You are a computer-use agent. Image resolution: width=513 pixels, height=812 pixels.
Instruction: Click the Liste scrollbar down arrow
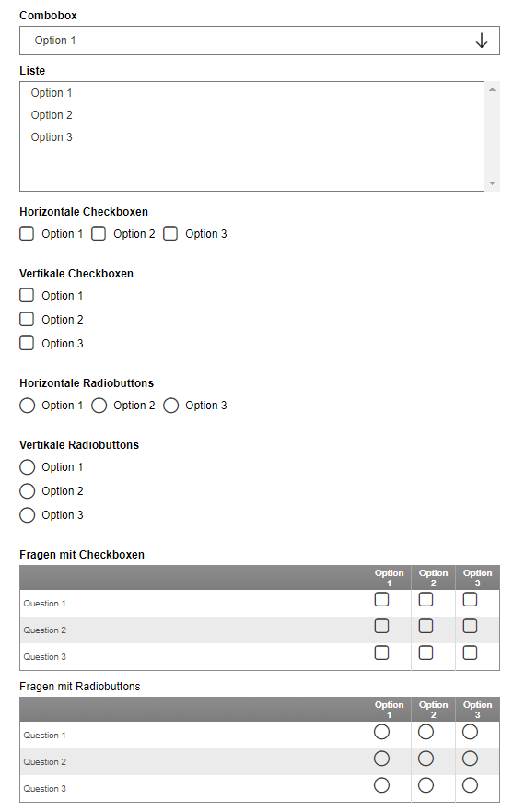pos(492,183)
